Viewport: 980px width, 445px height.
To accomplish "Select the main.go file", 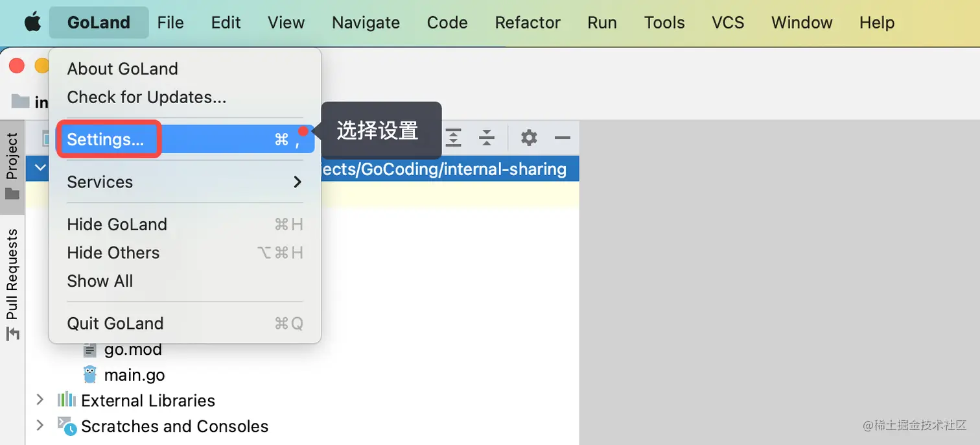I will 134,375.
